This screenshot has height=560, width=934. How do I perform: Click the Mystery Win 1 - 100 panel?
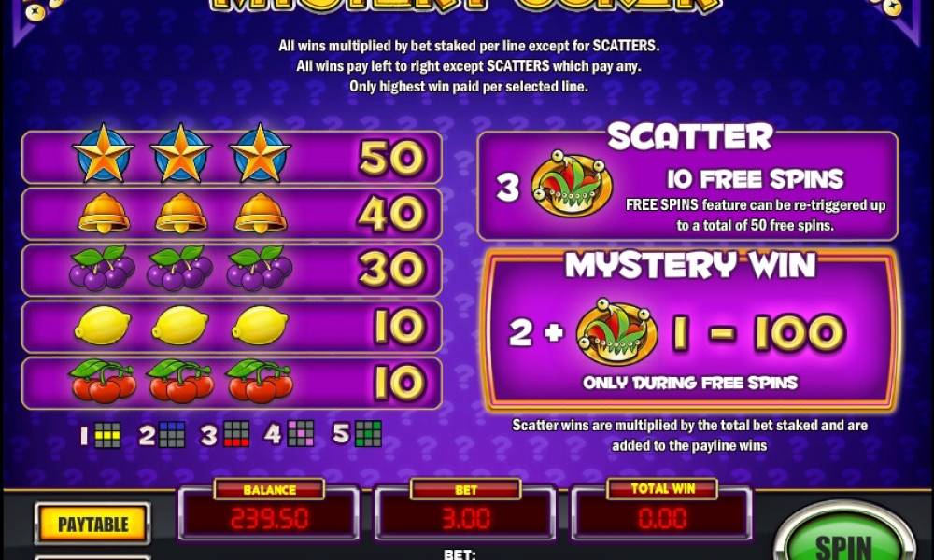point(690,329)
